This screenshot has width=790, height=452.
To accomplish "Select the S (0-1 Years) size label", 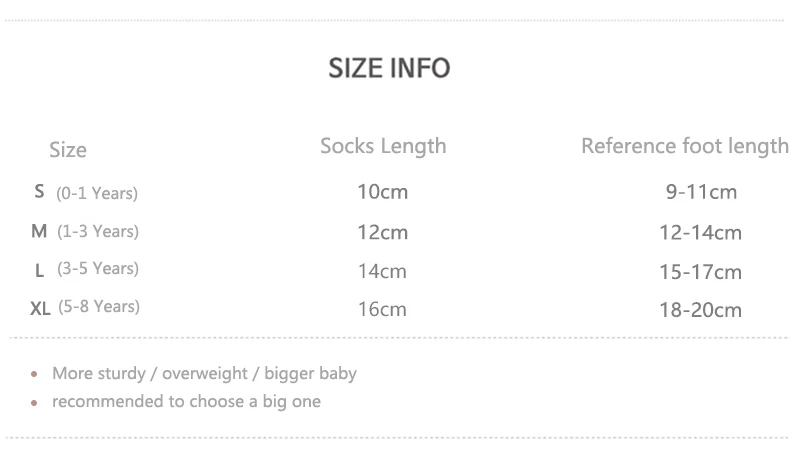I will point(86,192).
